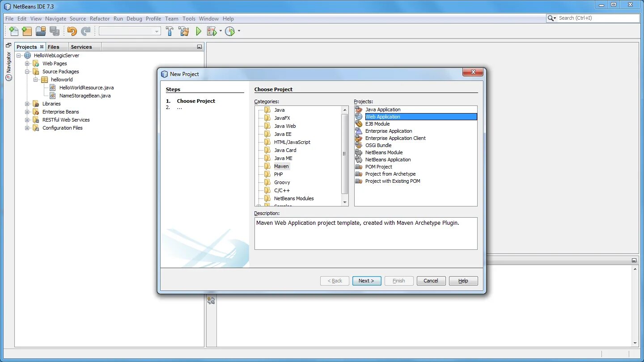Screen dimensions: 644x362
Task: Open the File menu
Action: coord(9,19)
